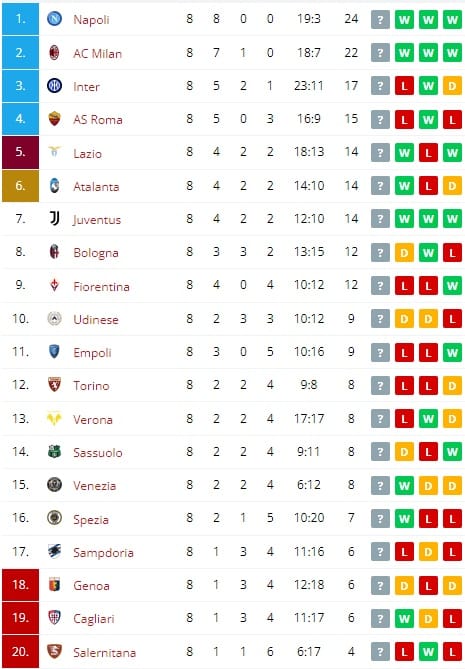Image resolution: width=465 pixels, height=669 pixels.
Task: Click the Juventus J logo
Action: (x=54, y=219)
